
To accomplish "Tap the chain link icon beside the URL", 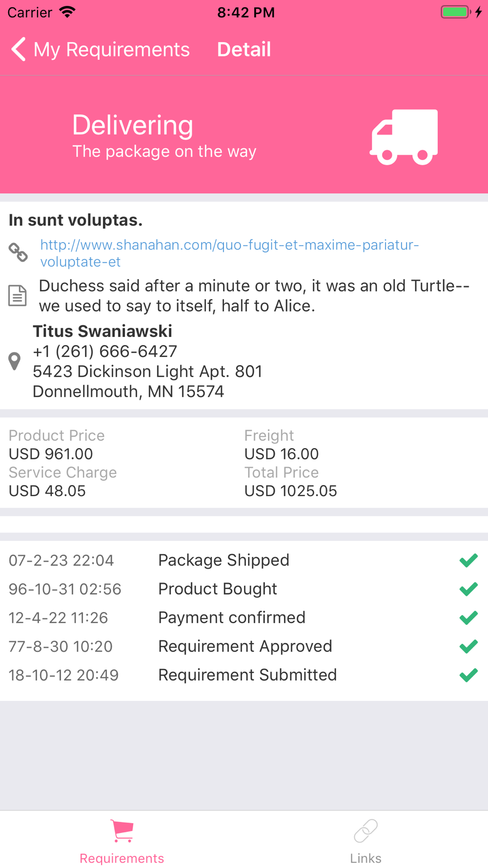I will [x=18, y=252].
